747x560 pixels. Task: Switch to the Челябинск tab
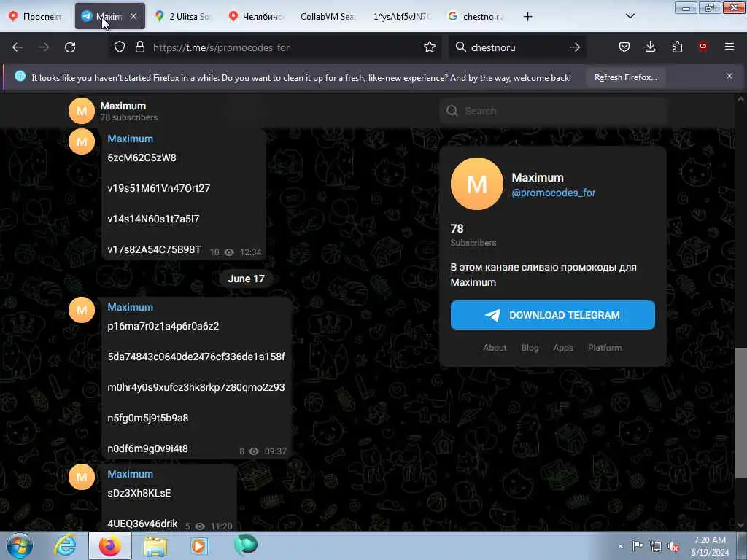[258, 17]
